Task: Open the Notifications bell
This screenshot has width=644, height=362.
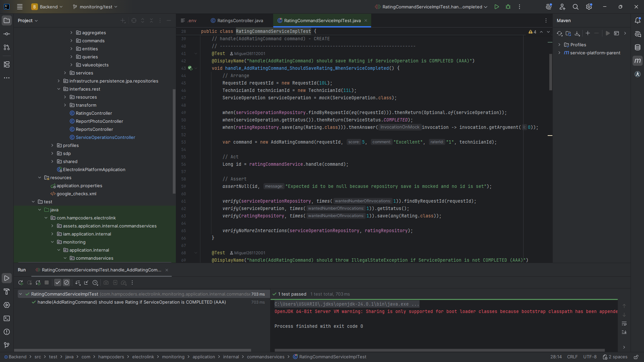Action: (x=638, y=20)
